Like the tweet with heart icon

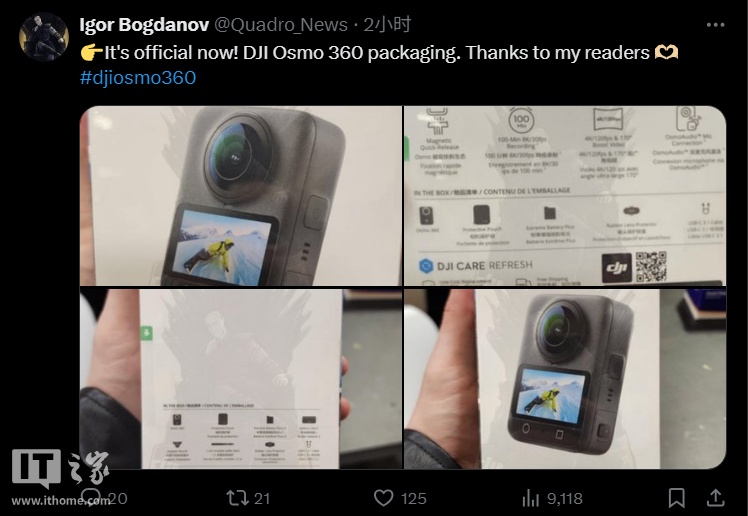click(x=383, y=498)
